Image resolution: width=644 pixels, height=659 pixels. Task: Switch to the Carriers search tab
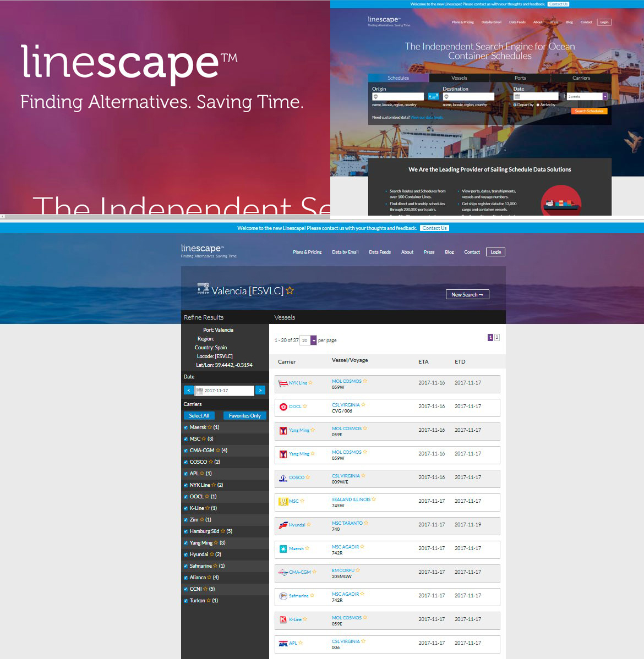pyautogui.click(x=581, y=78)
